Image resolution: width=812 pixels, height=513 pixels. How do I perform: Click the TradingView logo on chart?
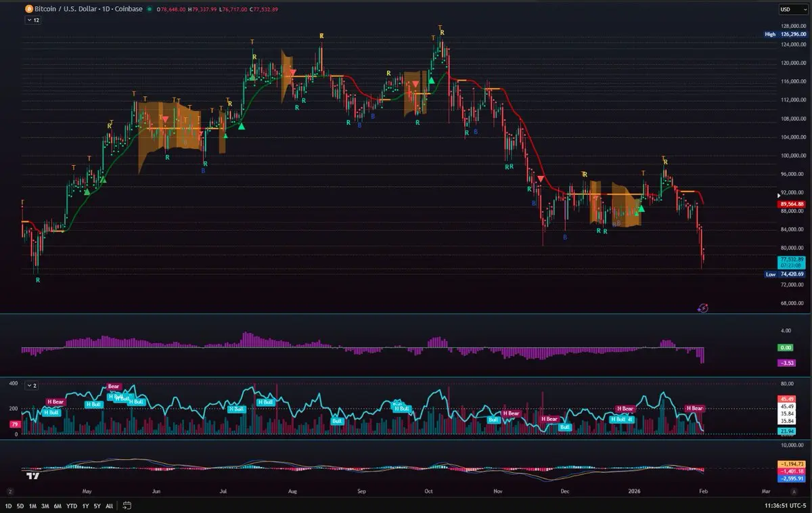(32, 476)
